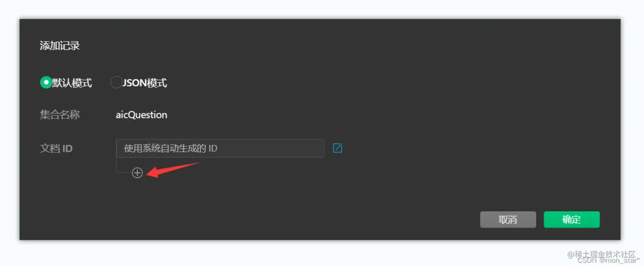Screen dimensions: 644x267
Task: Click the blue edit icon beside document ID
Action: 337,148
